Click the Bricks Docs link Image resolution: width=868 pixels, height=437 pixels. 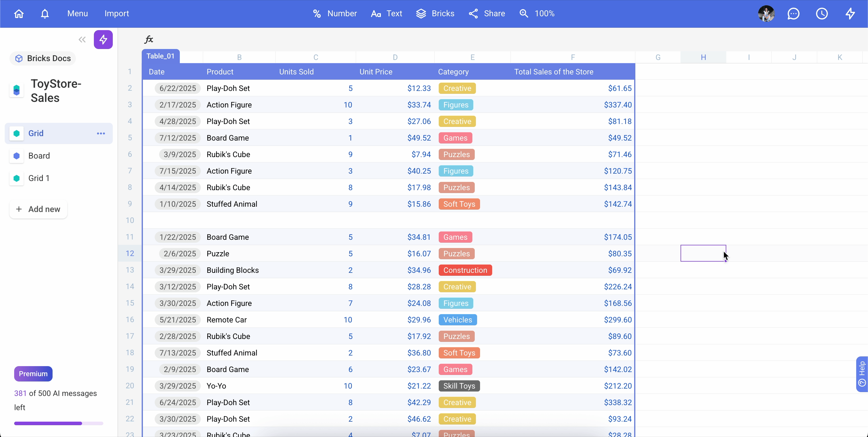[43, 58]
